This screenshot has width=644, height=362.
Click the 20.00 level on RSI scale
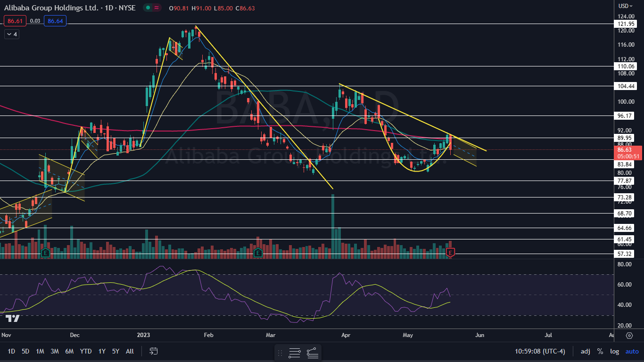pos(625,326)
